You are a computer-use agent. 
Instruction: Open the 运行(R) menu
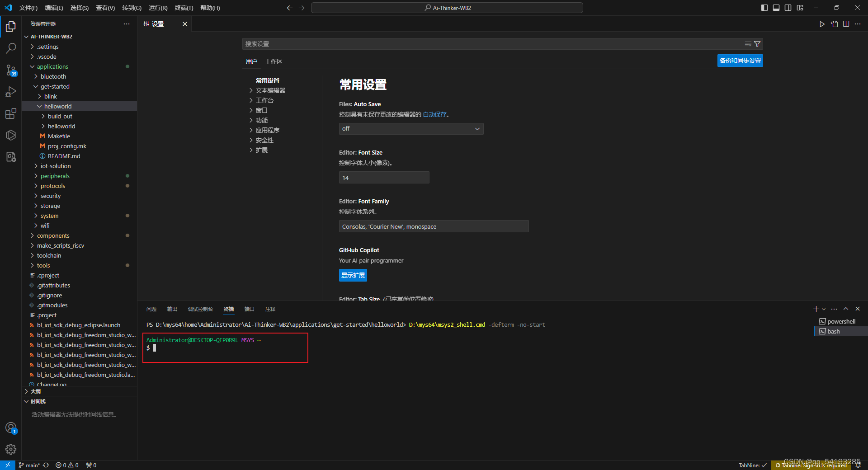coord(158,8)
